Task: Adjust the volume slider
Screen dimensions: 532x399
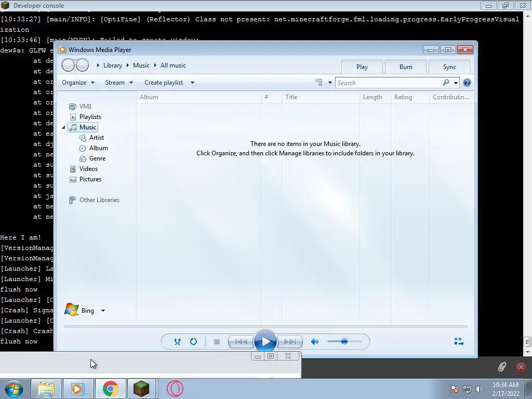Action: point(344,341)
